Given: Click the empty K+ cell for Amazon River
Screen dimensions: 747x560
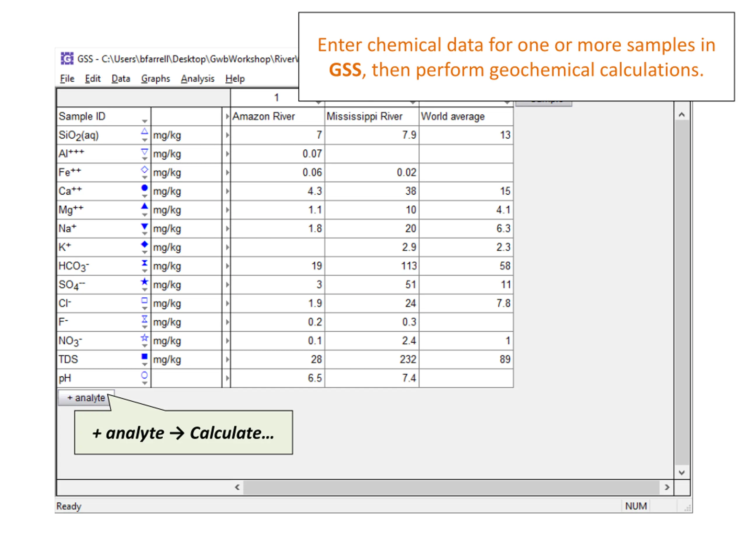Looking at the screenshot, I should pyautogui.click(x=277, y=247).
